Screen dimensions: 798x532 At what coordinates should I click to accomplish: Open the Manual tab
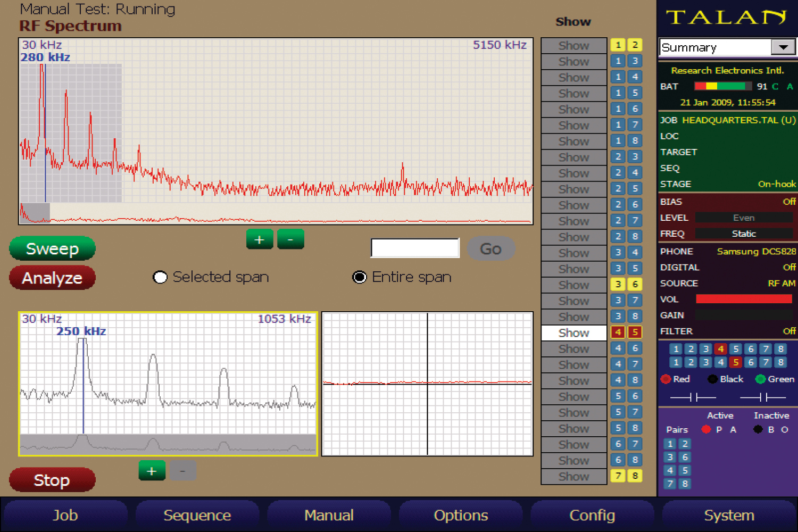coord(329,515)
